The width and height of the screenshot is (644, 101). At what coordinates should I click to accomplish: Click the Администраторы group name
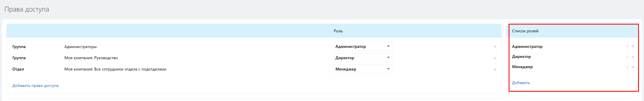[81, 47]
